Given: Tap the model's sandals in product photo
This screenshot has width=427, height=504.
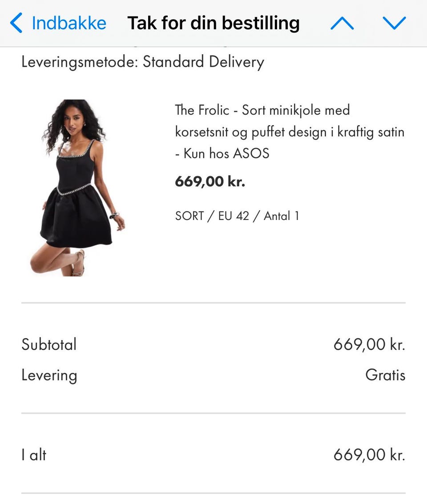Looking at the screenshot, I should [x=77, y=263].
